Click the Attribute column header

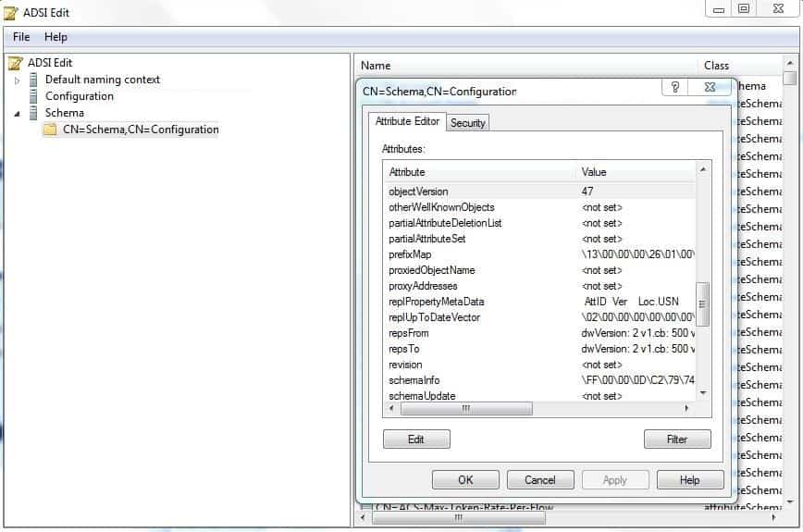[407, 172]
